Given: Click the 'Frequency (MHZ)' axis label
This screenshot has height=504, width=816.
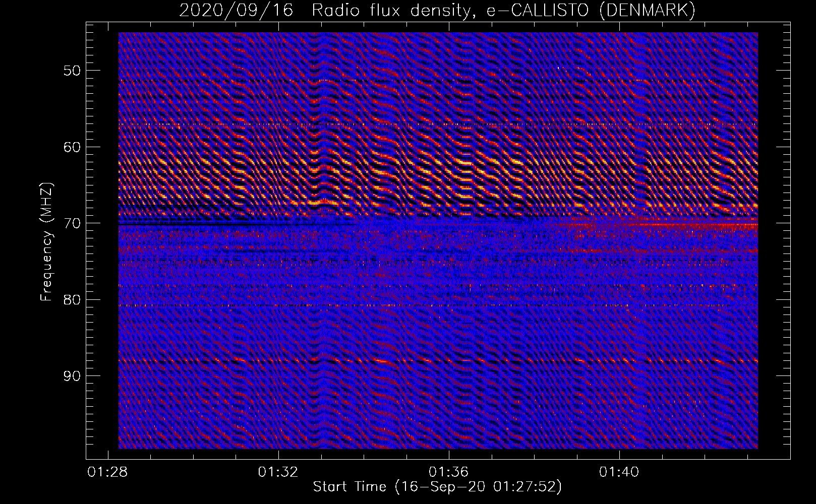Looking at the screenshot, I should [46, 241].
